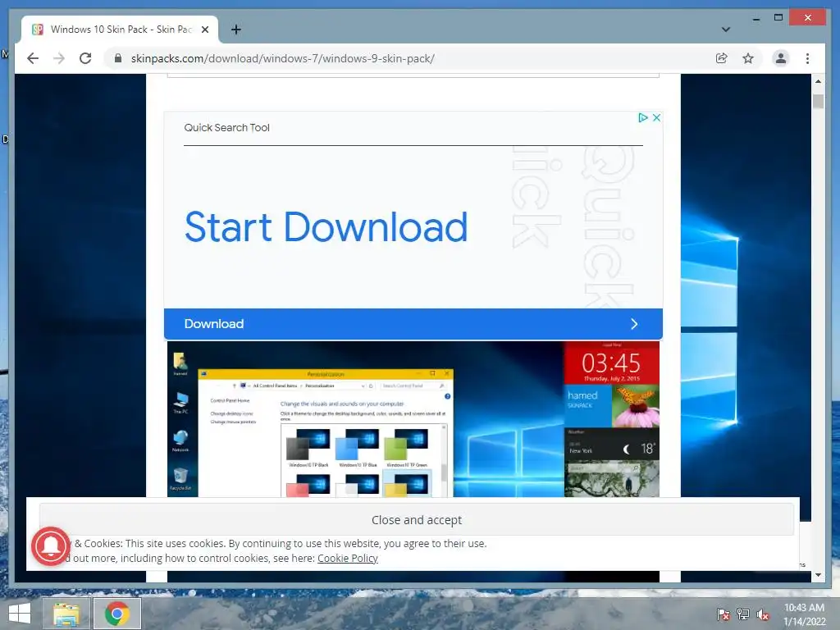Click the network tray icon
Screen dimensions: 840x630
[743, 614]
